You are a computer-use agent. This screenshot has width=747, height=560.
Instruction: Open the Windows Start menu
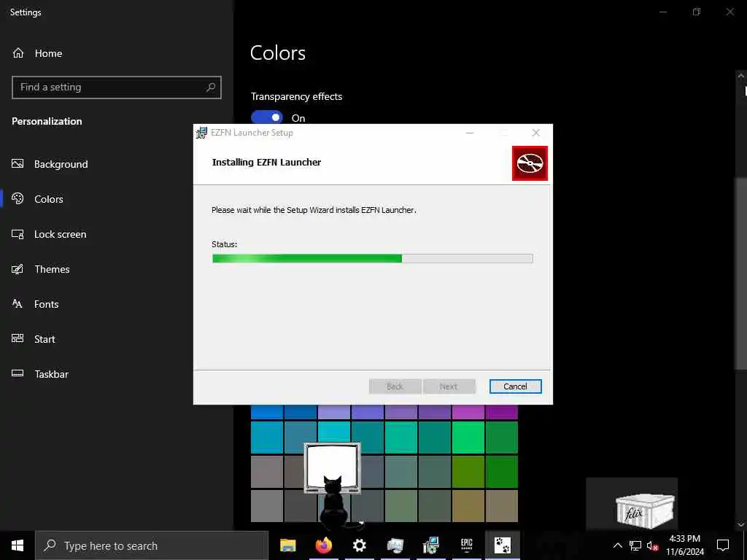(18, 545)
